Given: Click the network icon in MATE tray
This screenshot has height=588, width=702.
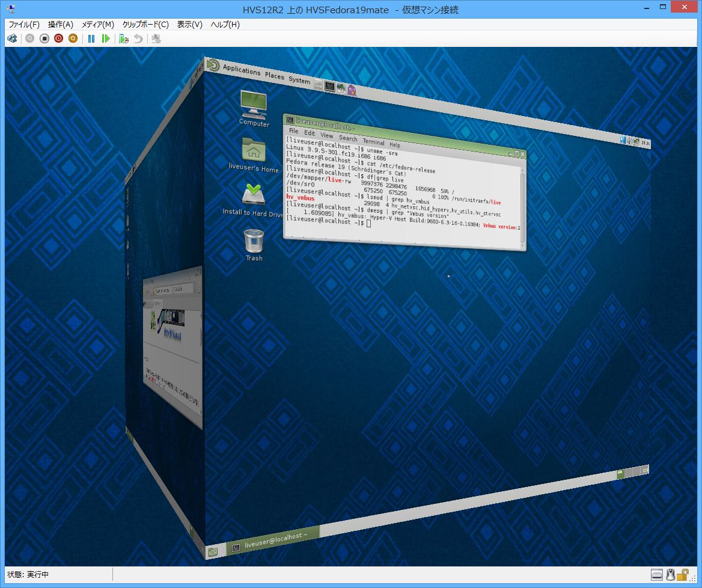Looking at the screenshot, I should (x=636, y=142).
